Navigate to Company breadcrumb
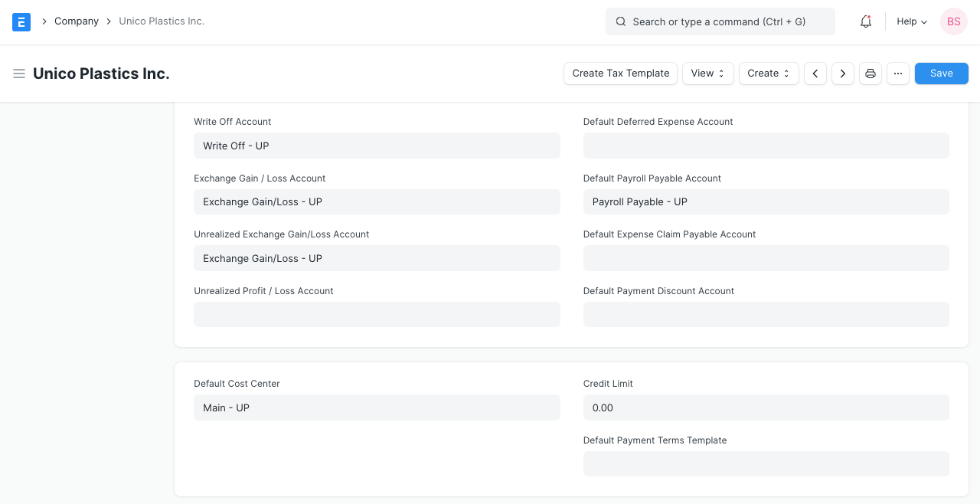 tap(77, 21)
